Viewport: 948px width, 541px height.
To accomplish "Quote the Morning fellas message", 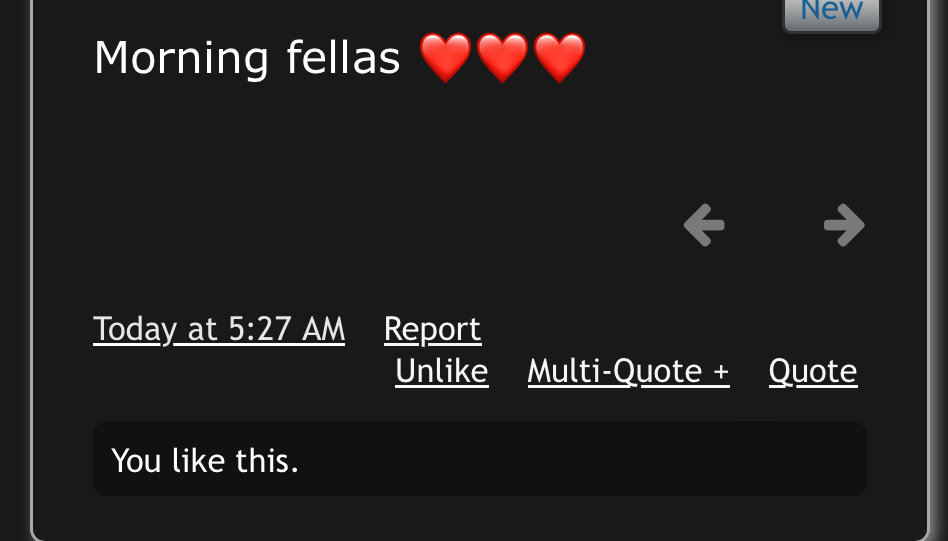I will (813, 371).
